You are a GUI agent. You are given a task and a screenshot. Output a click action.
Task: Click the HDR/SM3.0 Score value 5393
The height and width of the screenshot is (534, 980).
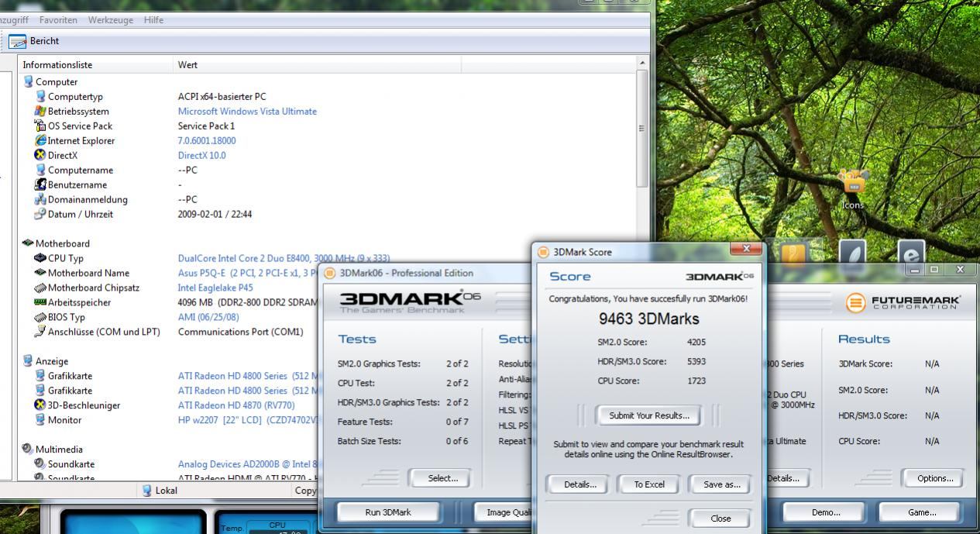tap(696, 361)
